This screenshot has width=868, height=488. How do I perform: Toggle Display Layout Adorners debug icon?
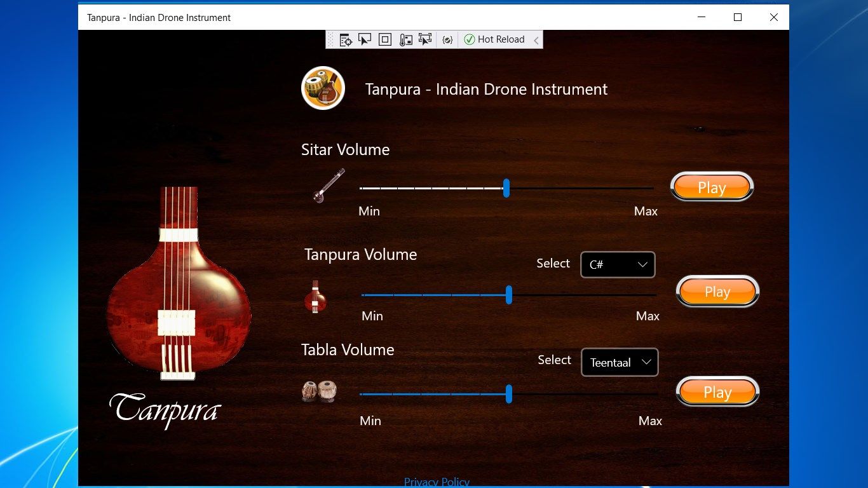pos(384,39)
